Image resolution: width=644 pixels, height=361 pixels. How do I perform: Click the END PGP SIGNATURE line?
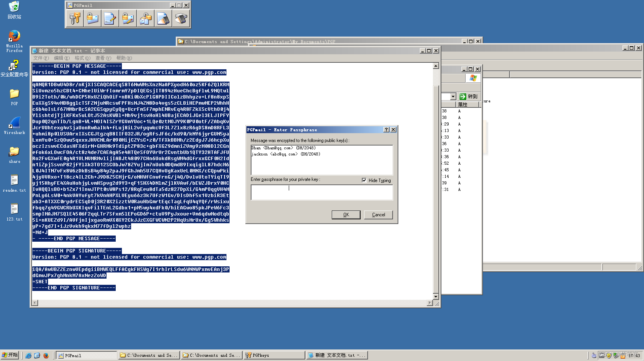[x=74, y=288]
